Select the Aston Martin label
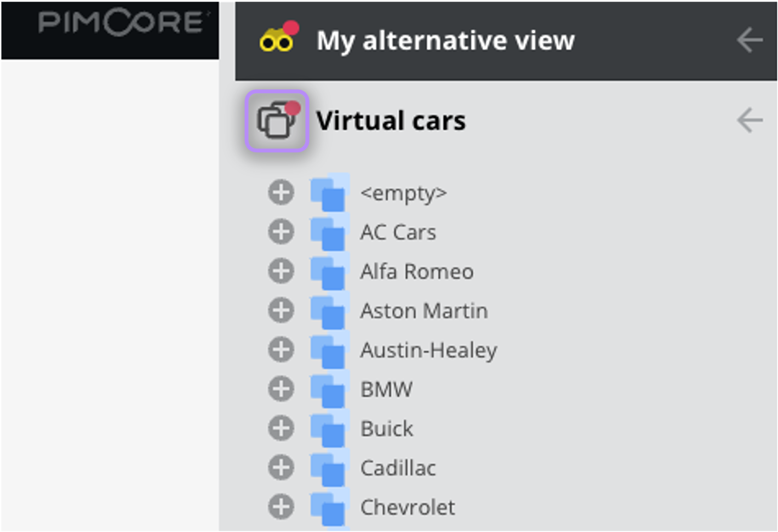The image size is (778, 532). pos(424,311)
